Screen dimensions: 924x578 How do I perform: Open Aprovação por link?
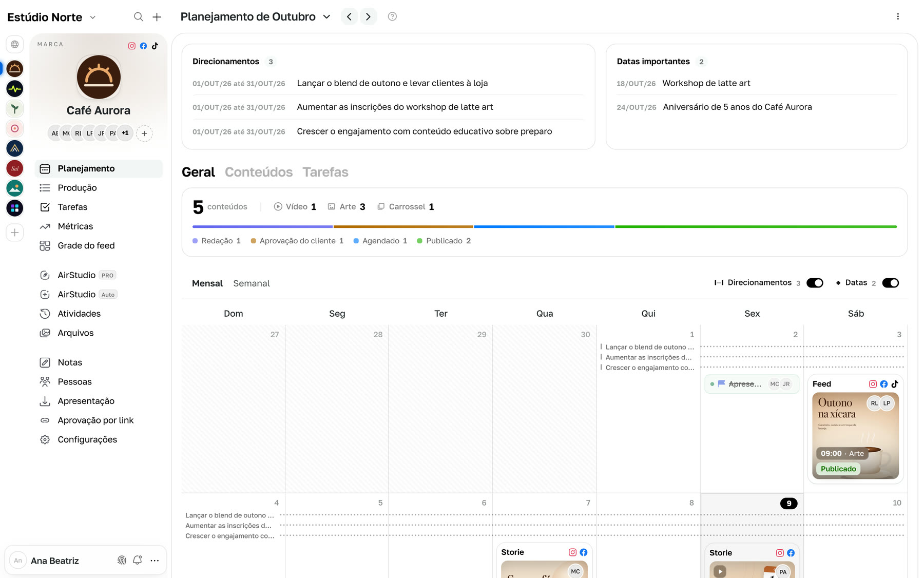(99, 420)
